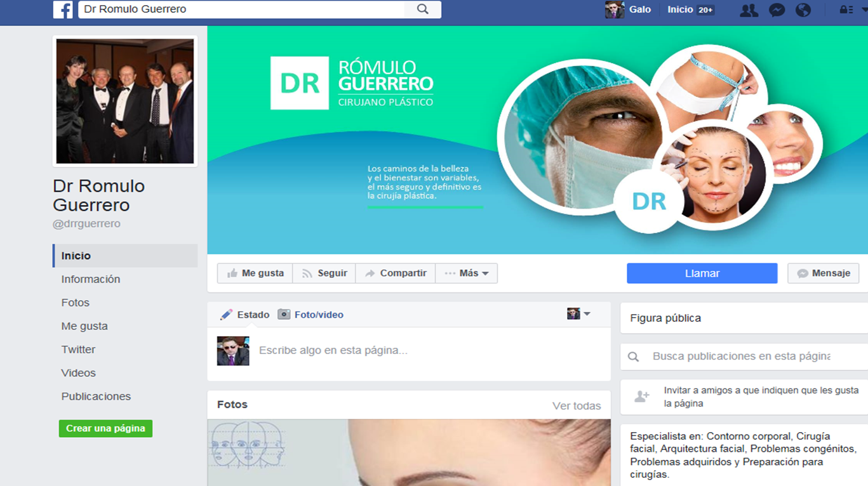Click the page profile picture thumbnail

[125, 102]
